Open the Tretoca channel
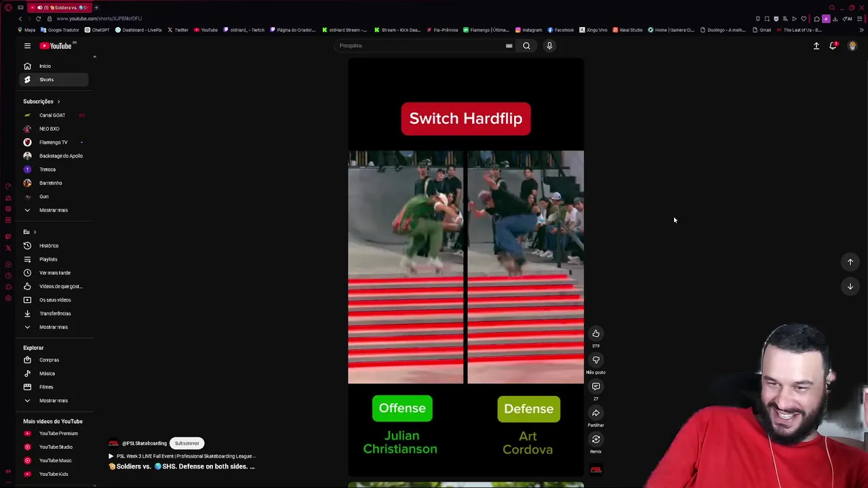This screenshot has width=868, height=488. [54, 169]
